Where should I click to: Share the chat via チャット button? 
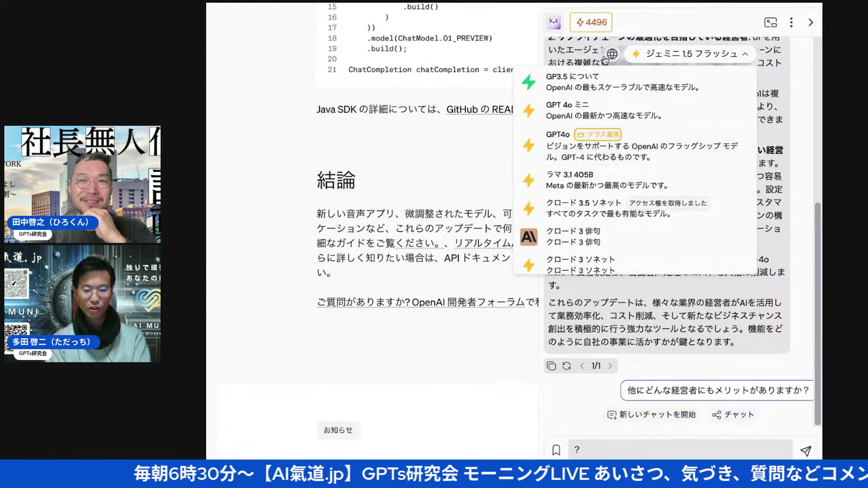click(733, 414)
